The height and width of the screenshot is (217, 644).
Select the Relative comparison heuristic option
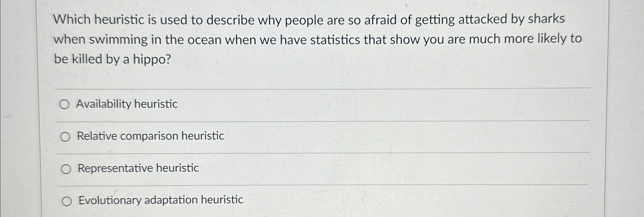click(66, 136)
